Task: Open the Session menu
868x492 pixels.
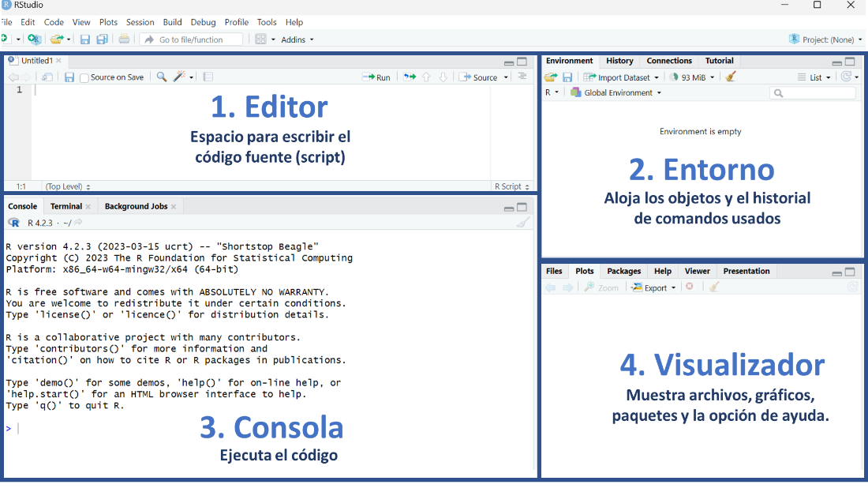Action: pos(140,22)
